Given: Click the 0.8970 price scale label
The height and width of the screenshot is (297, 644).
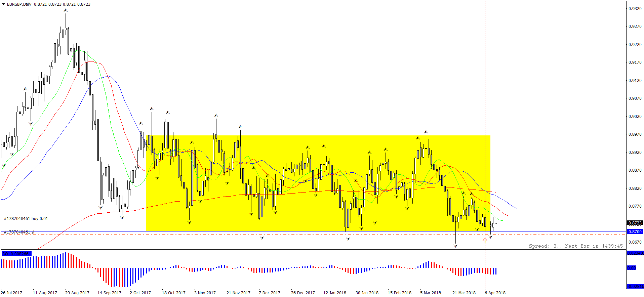Looking at the screenshot, I should coord(635,134).
